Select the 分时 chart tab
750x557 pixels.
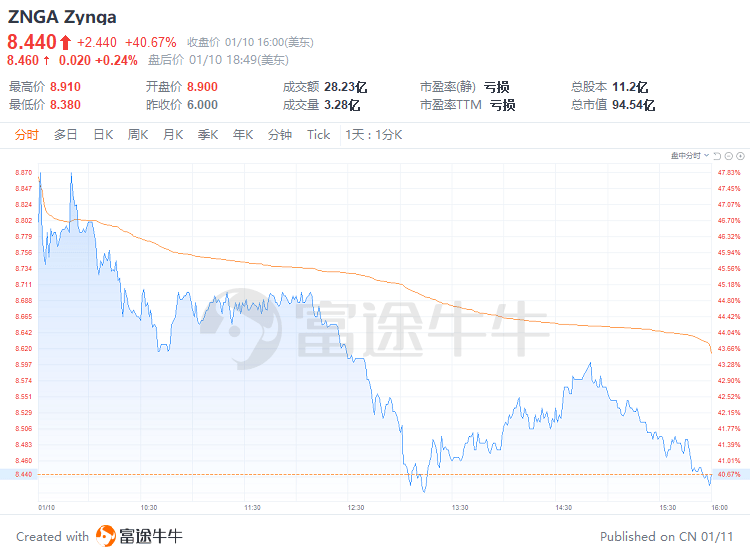pyautogui.click(x=26, y=135)
